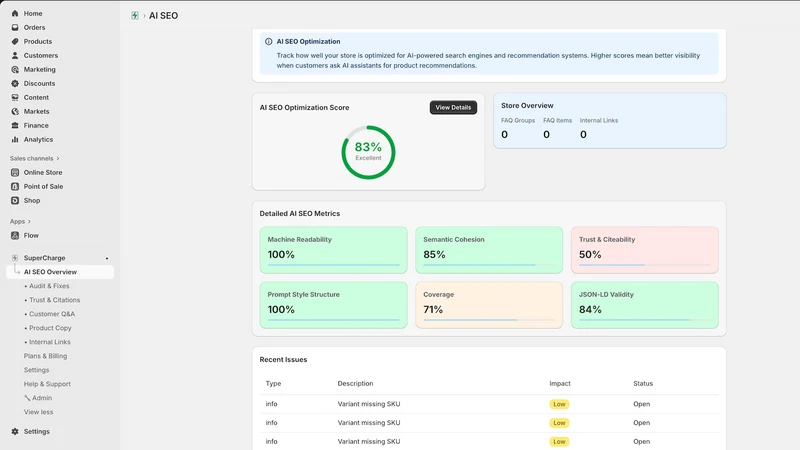800x450 pixels.
Task: Open the Prompt Style Structure card
Action: (333, 305)
